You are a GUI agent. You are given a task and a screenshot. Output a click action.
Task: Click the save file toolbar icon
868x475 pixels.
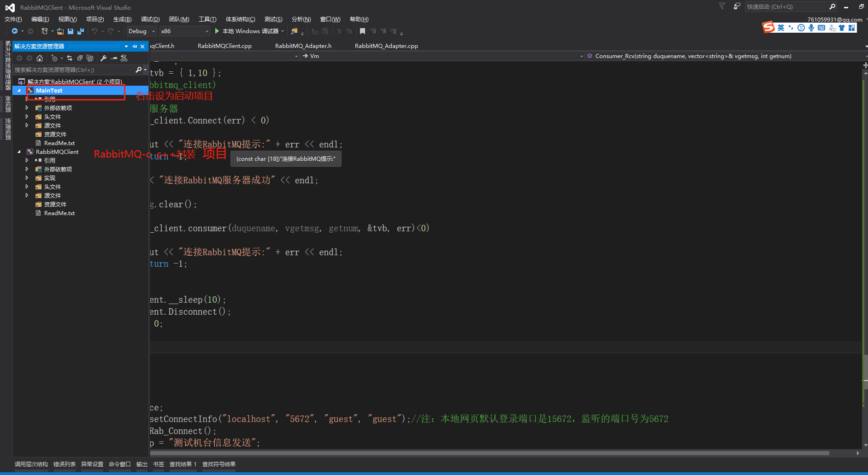71,31
